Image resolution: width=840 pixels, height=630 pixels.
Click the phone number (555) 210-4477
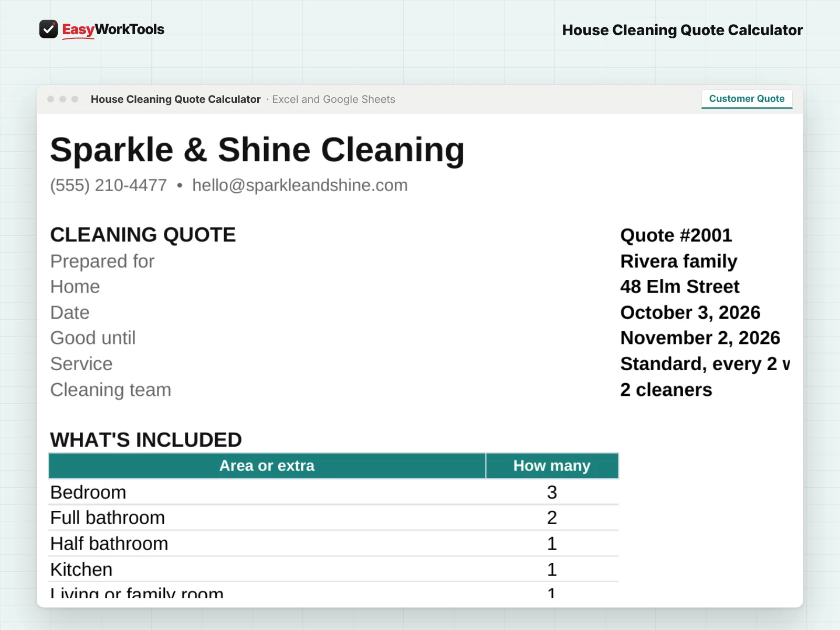109,185
